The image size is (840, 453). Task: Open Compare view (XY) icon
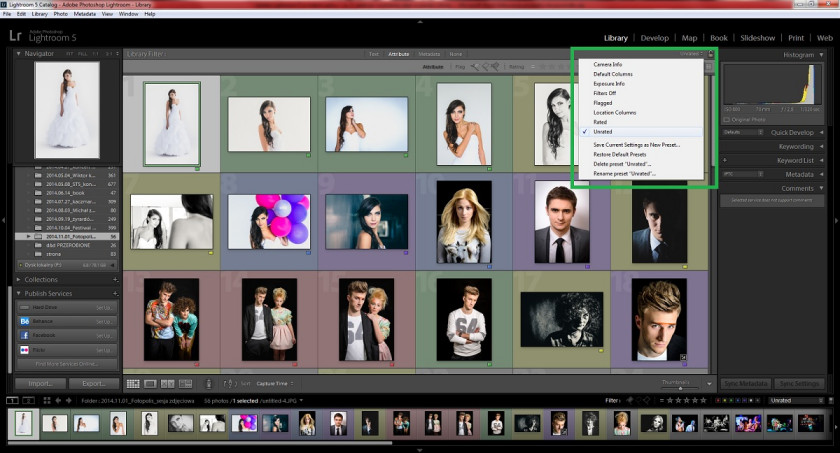click(x=168, y=383)
